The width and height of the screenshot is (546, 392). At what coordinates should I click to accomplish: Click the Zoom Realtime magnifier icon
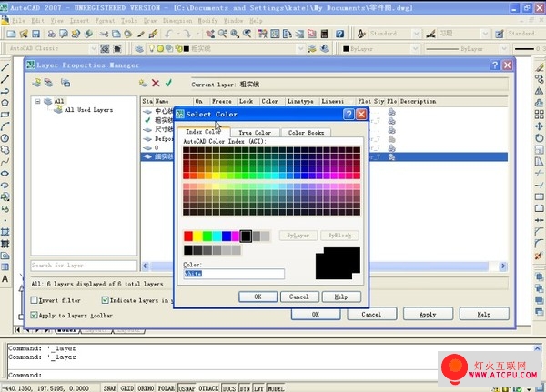pos(223,34)
